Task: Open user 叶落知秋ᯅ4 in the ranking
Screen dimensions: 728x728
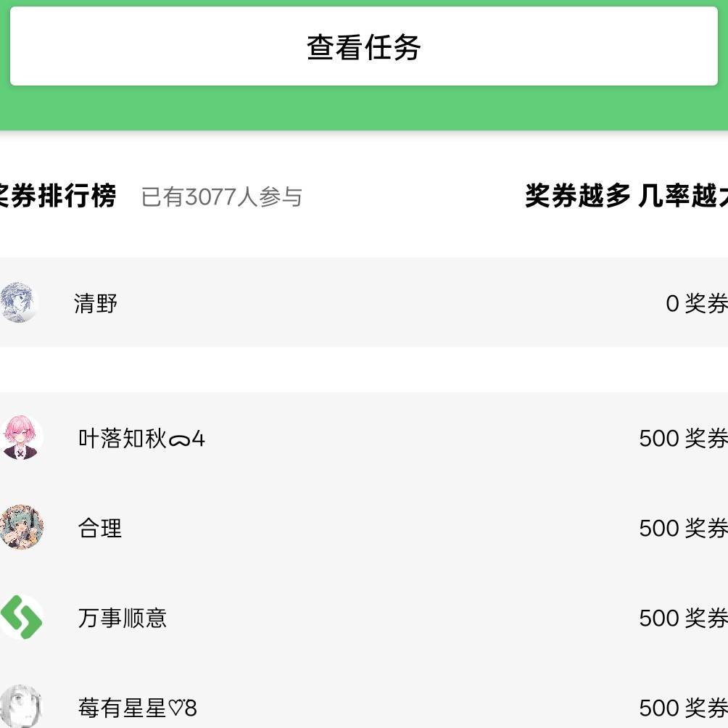Action: pyautogui.click(x=141, y=439)
